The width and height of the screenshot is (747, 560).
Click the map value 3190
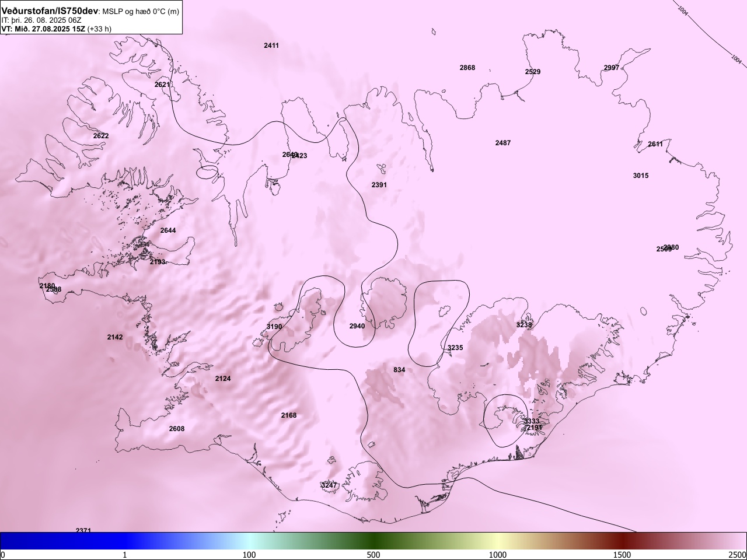274,327
